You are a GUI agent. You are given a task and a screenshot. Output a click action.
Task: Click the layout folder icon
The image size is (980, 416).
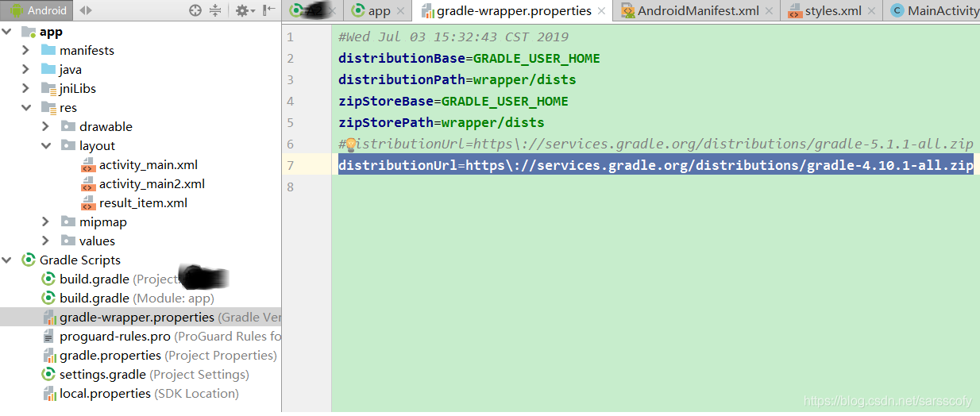68,146
